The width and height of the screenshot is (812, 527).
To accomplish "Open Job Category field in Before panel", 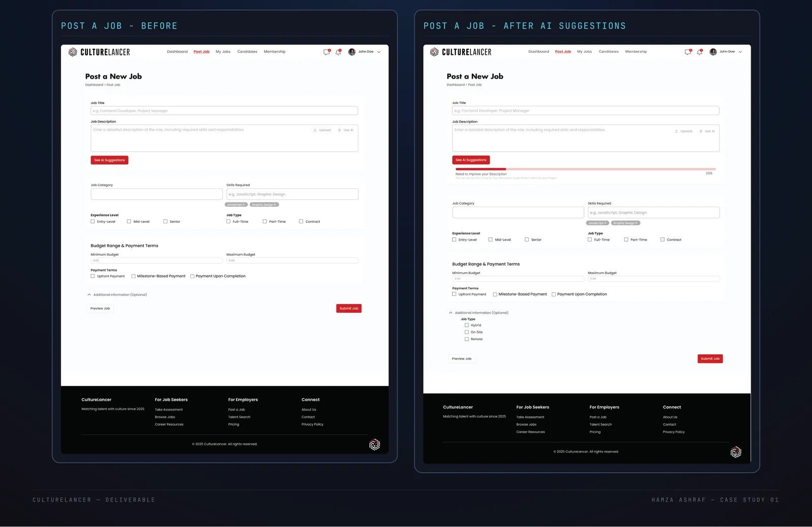I will click(157, 194).
